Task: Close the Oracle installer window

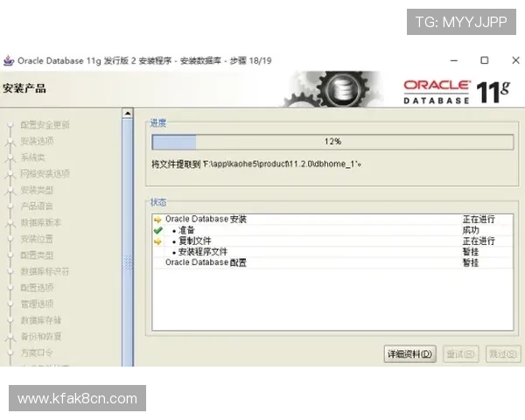Action: coord(515,60)
